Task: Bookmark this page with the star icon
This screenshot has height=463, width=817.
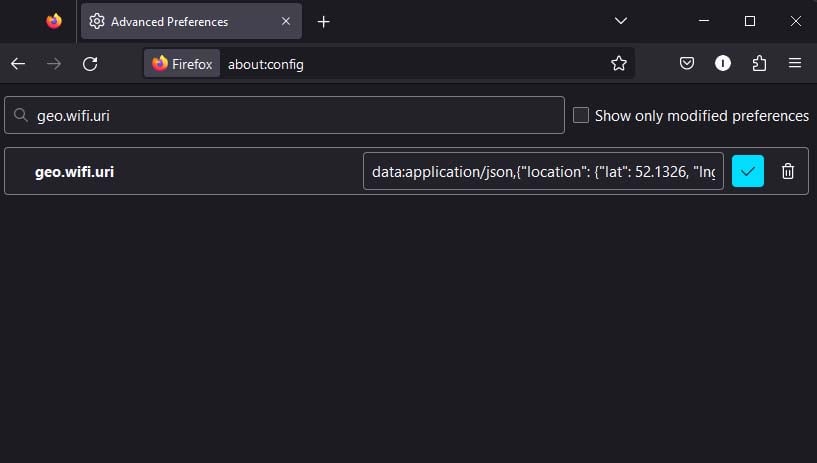Action: [619, 64]
